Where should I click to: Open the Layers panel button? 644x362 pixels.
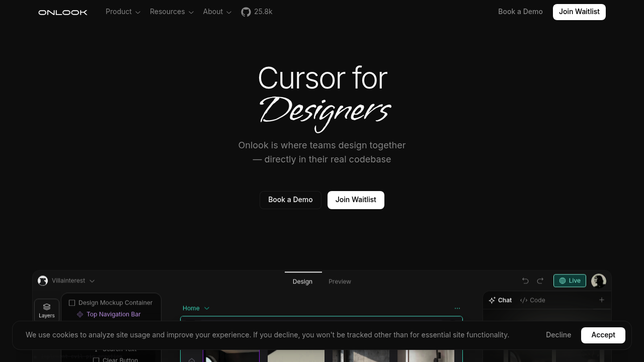tap(47, 310)
